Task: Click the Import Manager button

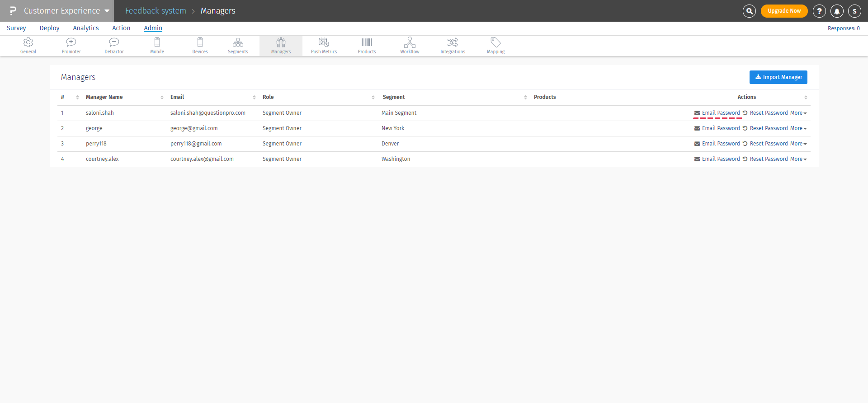Action: [x=778, y=77]
